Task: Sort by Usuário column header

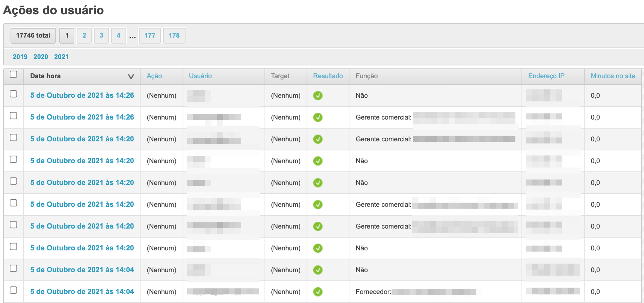Action: (200, 76)
